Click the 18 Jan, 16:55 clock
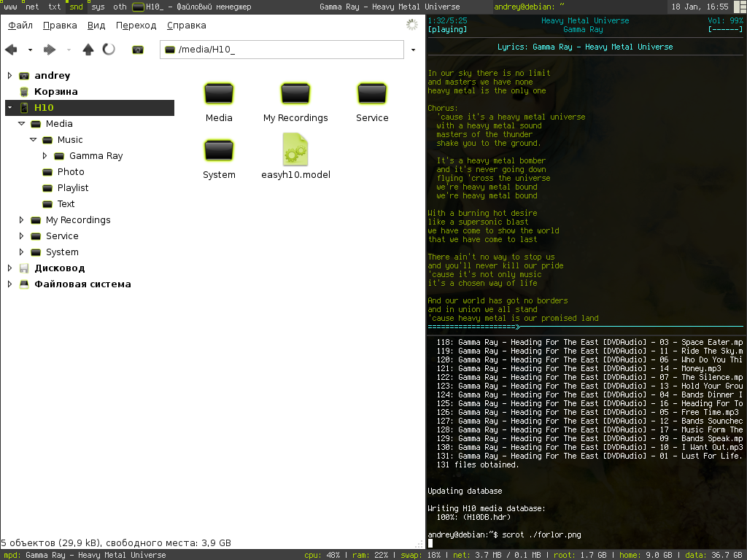 click(x=700, y=7)
